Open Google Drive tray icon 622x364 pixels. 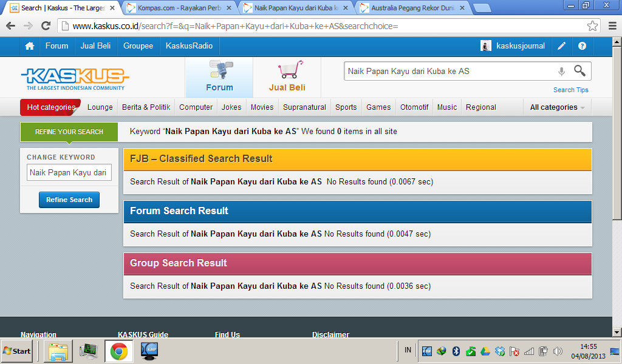(485, 351)
